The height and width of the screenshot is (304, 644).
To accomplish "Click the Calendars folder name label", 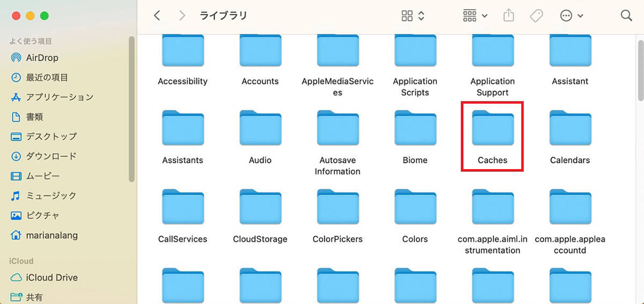I will [x=570, y=160].
